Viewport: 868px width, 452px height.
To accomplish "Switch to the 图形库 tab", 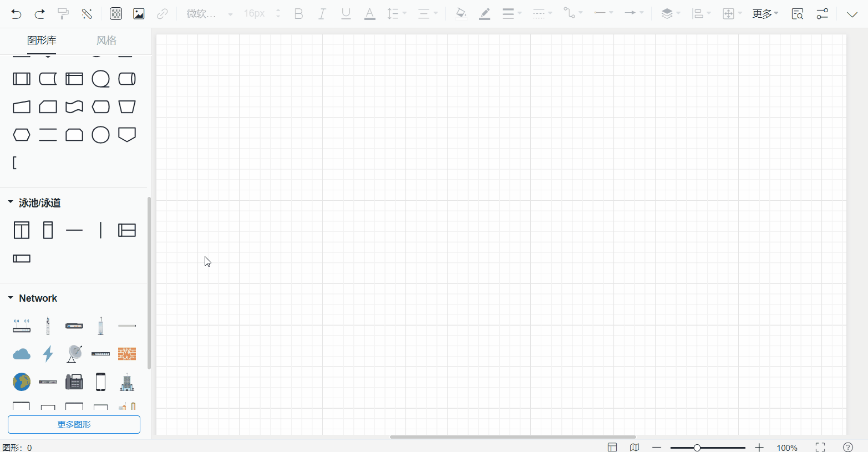I will (42, 40).
